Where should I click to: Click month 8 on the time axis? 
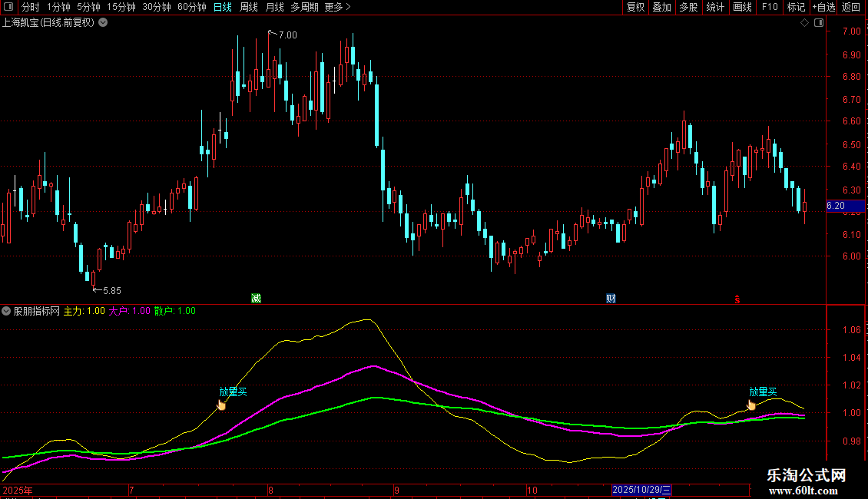point(270,490)
